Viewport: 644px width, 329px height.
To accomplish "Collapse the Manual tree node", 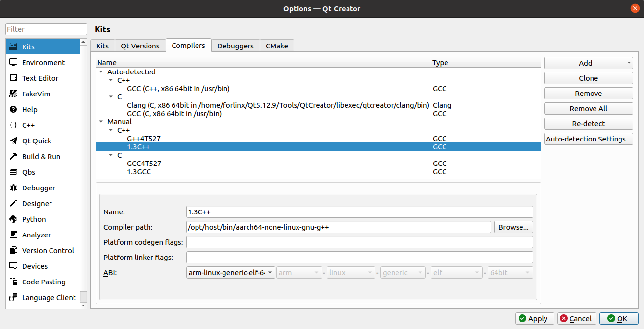I will click(101, 122).
